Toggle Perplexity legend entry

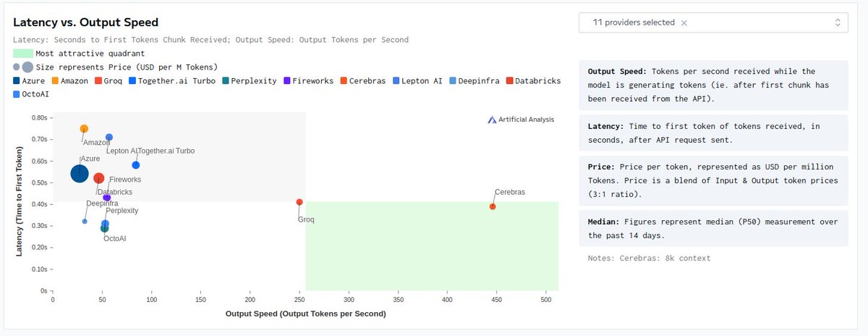tap(250, 80)
